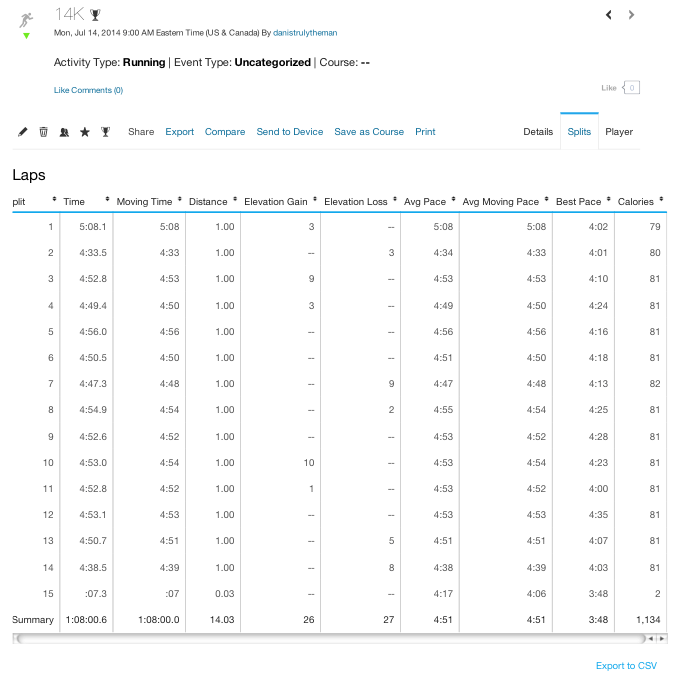Go to next activity arrow
Screen dimensions: 686x679
pos(631,15)
